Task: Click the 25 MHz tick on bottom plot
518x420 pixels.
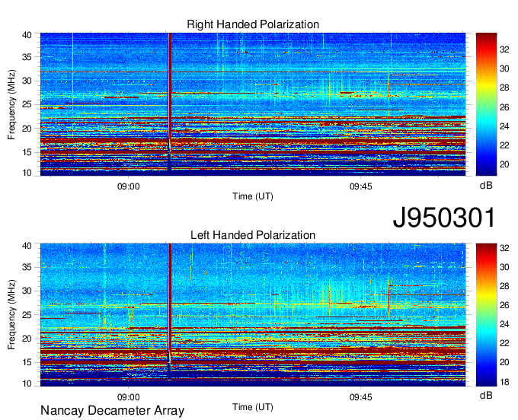Action: point(27,315)
